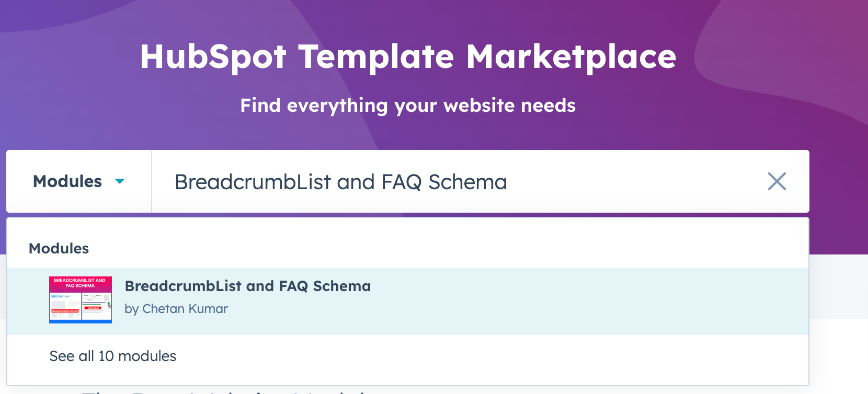Click the word Marketplace in the page title

(571, 56)
